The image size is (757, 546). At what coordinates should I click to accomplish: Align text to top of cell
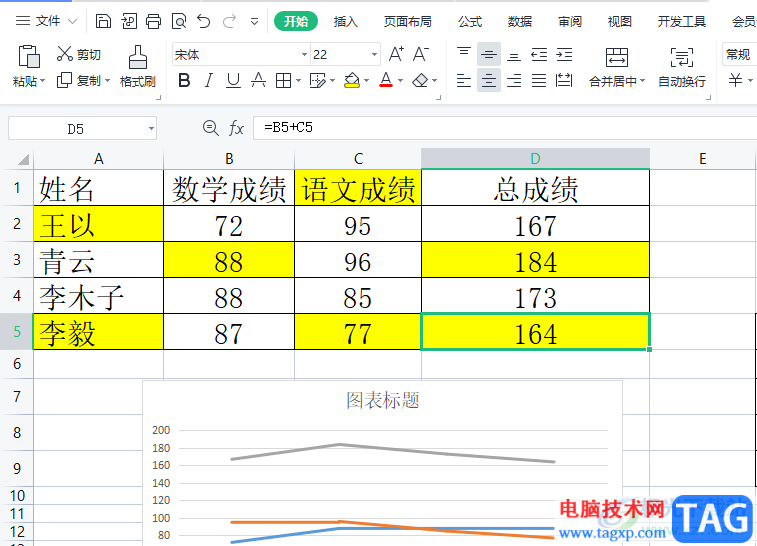464,54
